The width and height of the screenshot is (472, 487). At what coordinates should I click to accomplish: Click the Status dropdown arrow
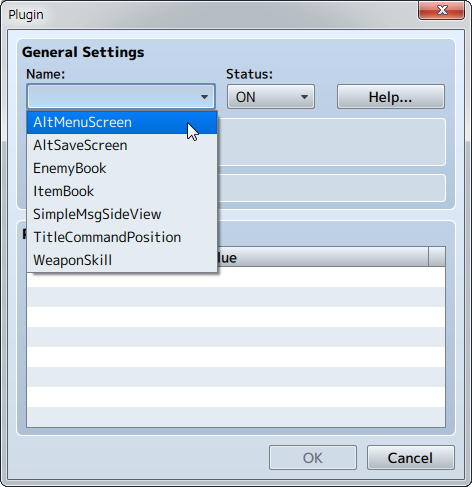point(304,97)
